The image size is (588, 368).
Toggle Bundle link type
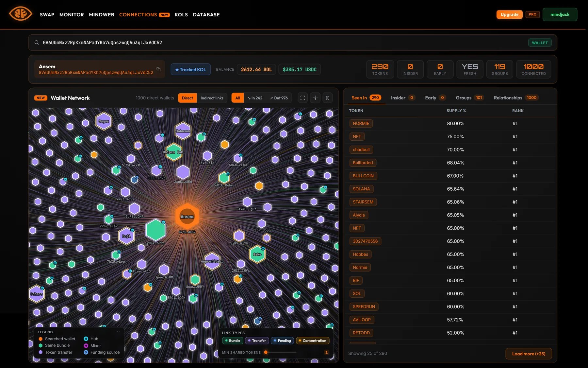(x=233, y=341)
